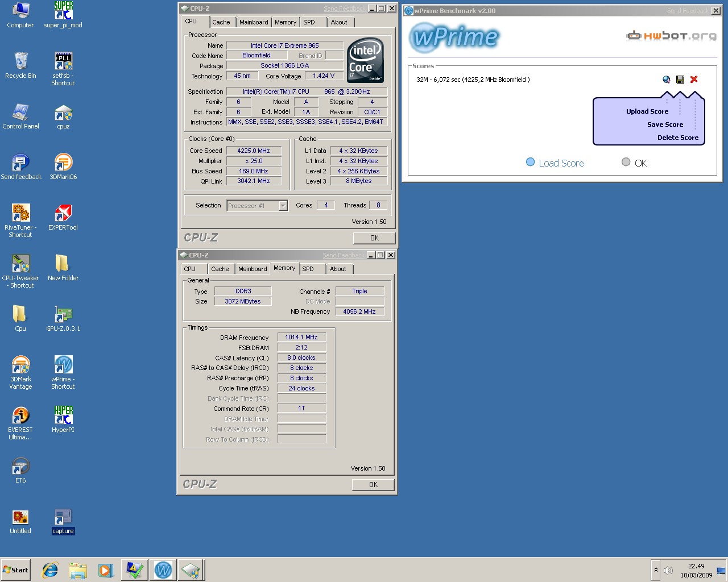
Task: Open Memory tab in top CPU-Z window
Action: tap(286, 22)
